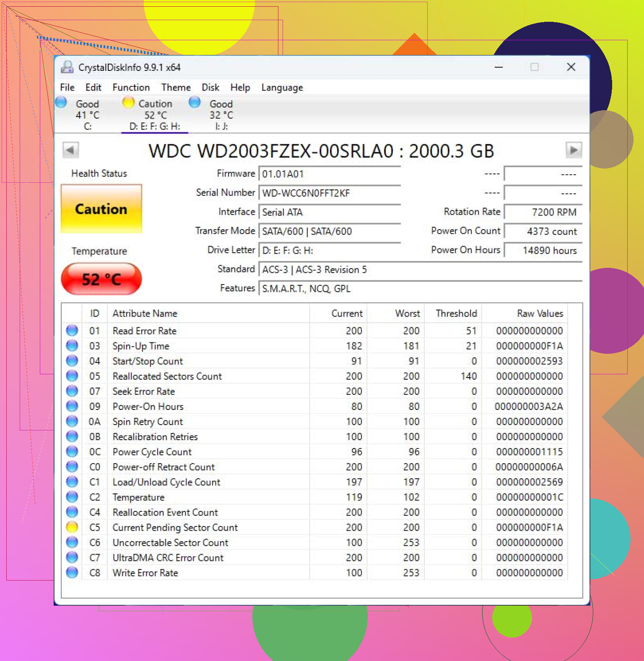
Task: Minimize the CrystalDiskInfo window
Action: coord(499,67)
